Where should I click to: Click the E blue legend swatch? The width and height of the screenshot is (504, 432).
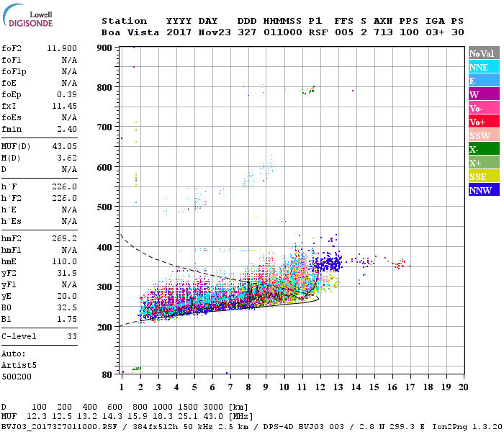484,80
